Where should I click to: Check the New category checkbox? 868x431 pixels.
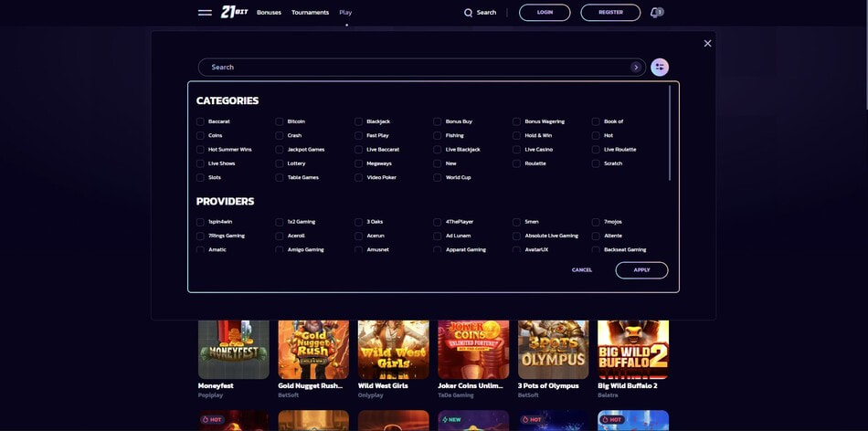pyautogui.click(x=438, y=163)
